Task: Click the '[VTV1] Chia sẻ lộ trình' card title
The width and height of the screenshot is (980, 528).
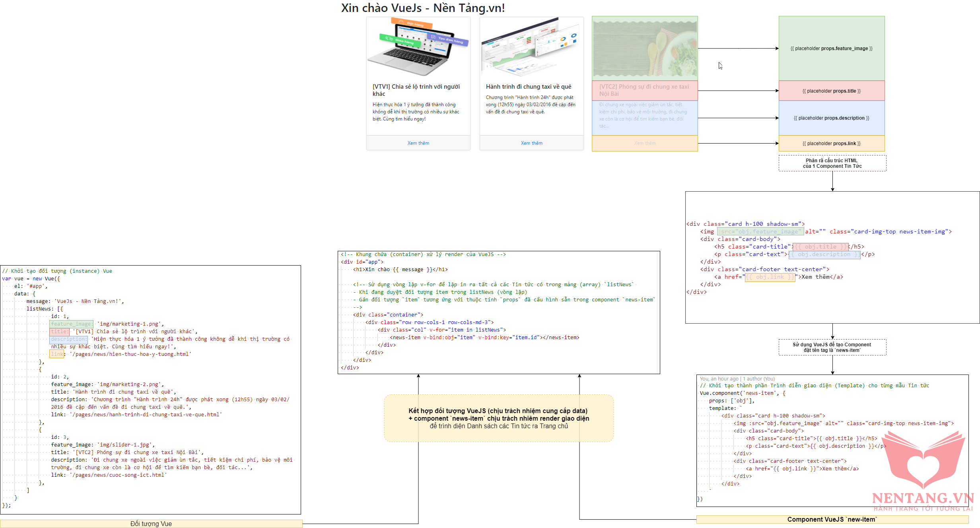Action: (x=416, y=90)
